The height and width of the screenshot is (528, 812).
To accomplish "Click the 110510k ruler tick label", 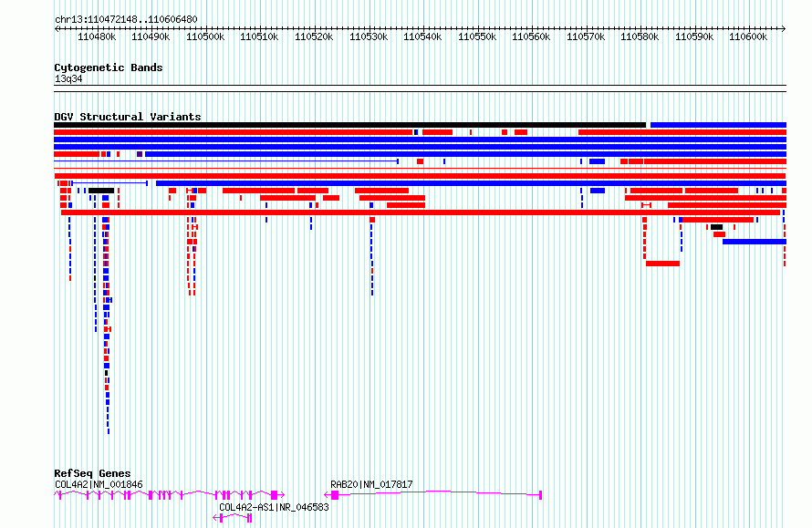I will (x=259, y=36).
